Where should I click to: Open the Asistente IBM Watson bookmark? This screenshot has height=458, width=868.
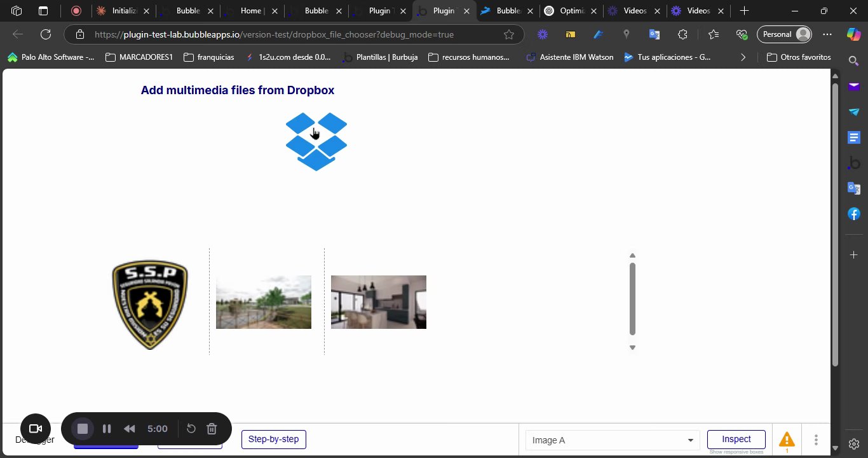tap(569, 57)
